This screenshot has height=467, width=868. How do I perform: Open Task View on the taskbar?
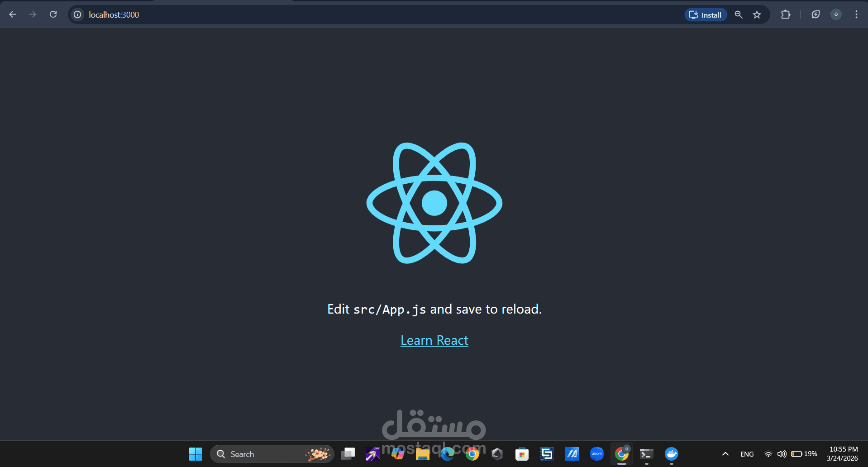[x=348, y=454]
